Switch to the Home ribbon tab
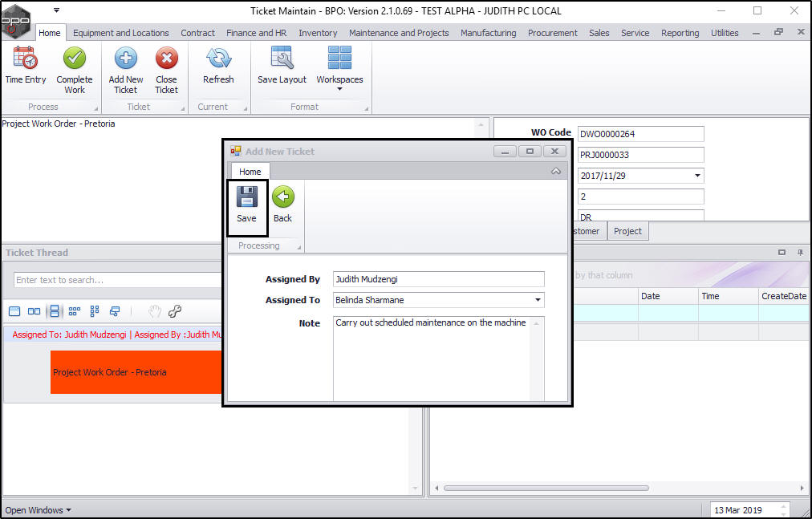Image resolution: width=812 pixels, height=519 pixels. click(50, 33)
